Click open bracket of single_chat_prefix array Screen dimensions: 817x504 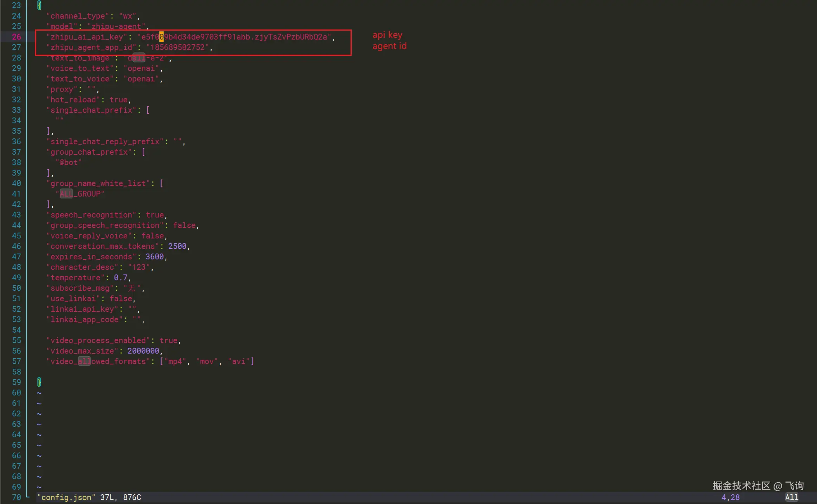tap(148, 110)
